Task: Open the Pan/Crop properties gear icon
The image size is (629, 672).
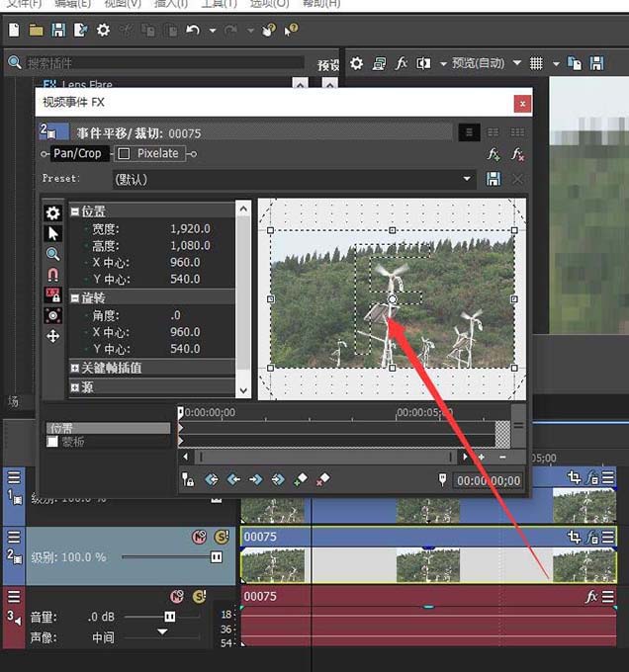Action: coord(53,212)
